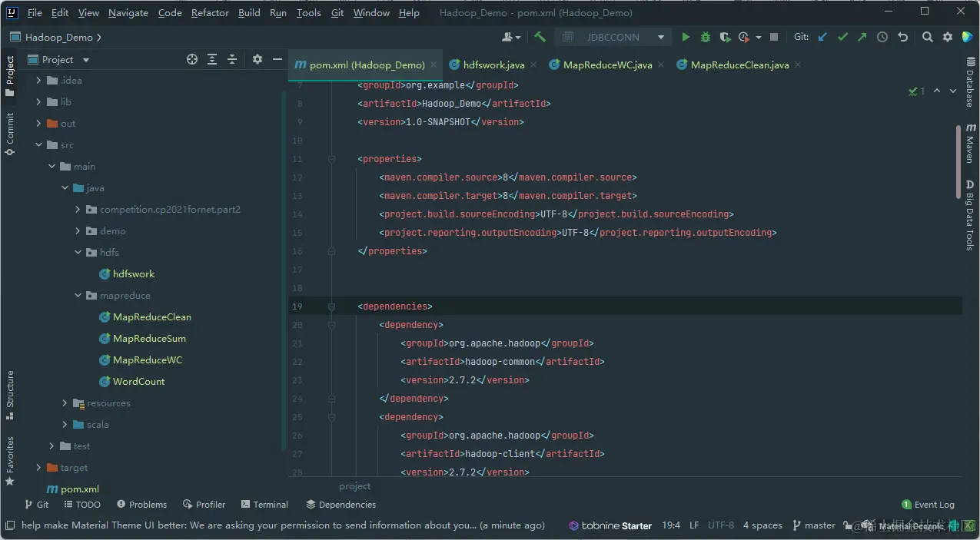Open Project panel options gear
Viewport: 980px width, 540px height.
point(257,59)
